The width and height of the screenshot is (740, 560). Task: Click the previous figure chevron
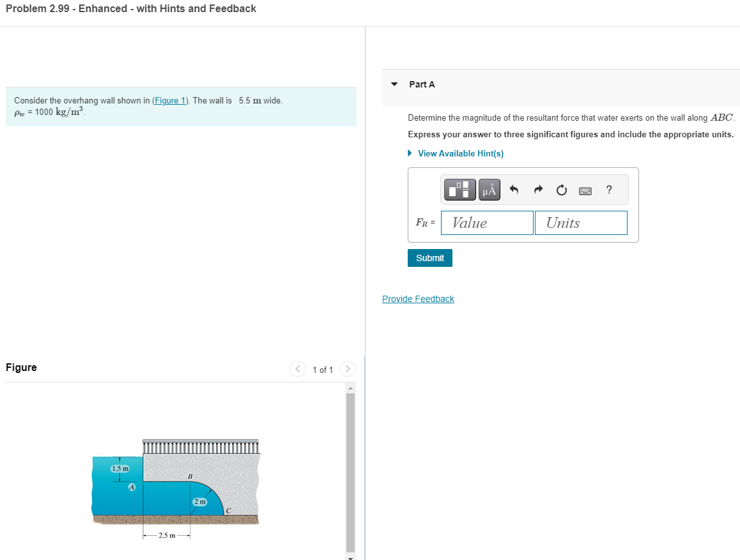coord(297,369)
